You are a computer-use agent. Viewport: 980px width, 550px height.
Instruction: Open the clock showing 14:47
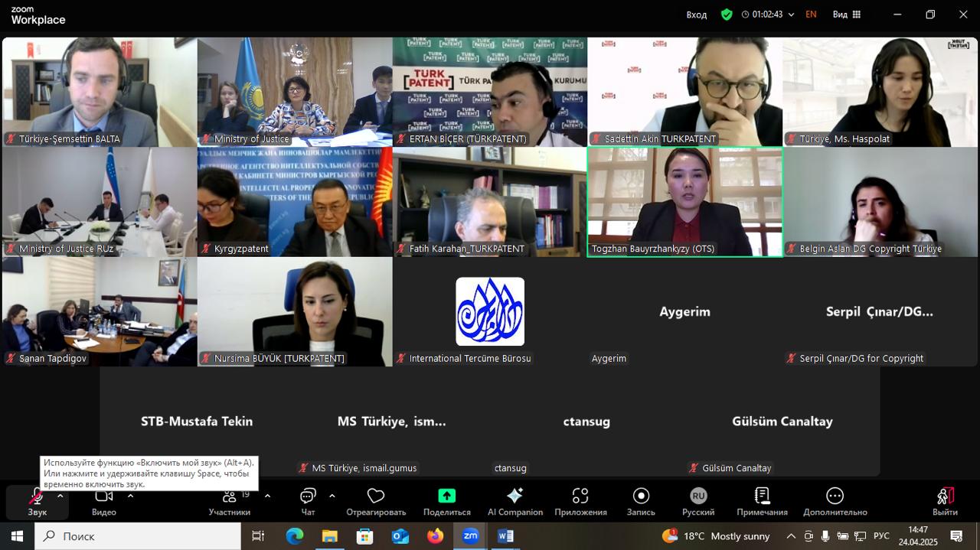[918, 536]
